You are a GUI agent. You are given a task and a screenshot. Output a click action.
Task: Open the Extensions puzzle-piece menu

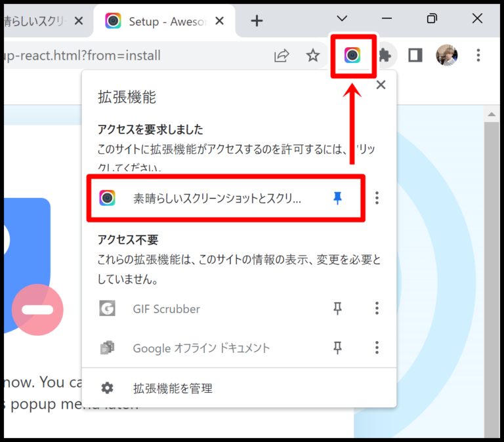pos(385,56)
